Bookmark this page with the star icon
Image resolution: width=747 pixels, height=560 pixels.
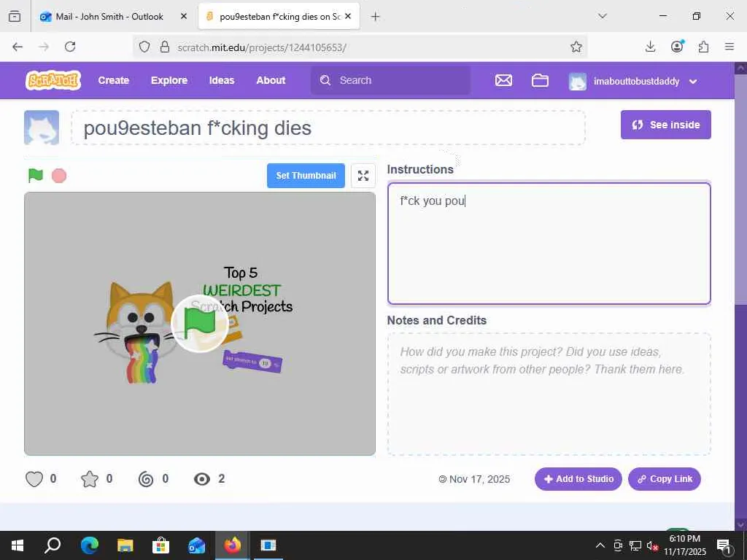[576, 47]
